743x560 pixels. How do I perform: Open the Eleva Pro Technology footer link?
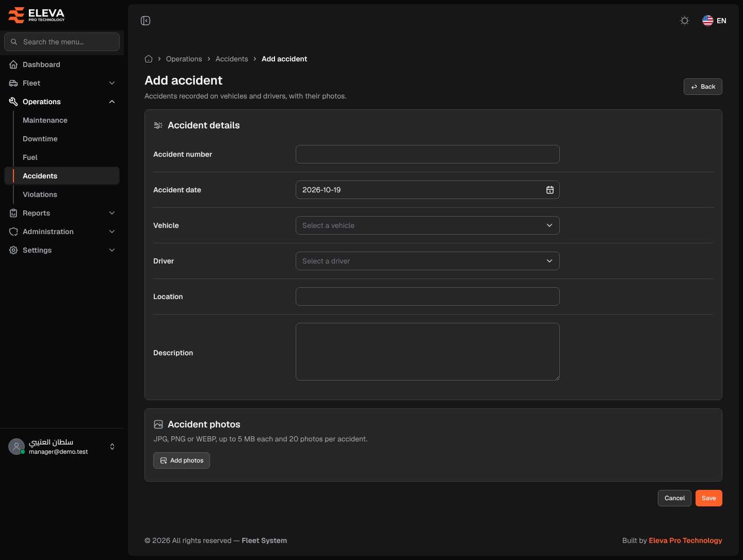pyautogui.click(x=685, y=540)
